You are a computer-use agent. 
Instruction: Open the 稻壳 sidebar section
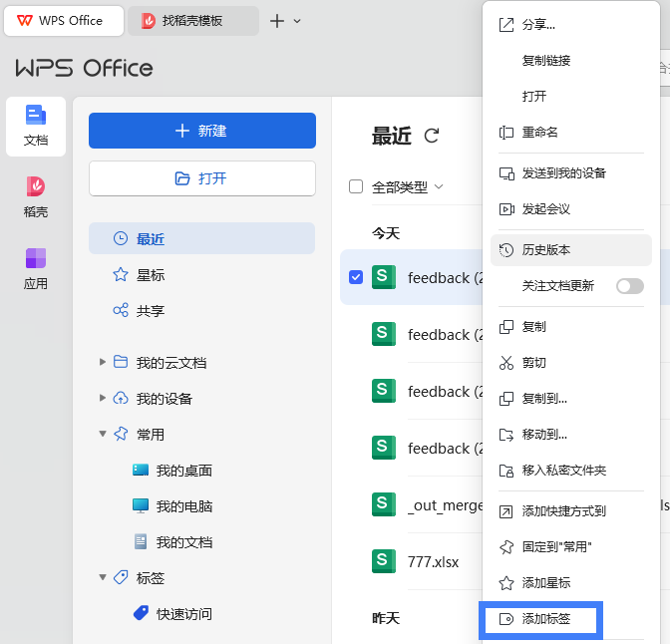pyautogui.click(x=36, y=197)
